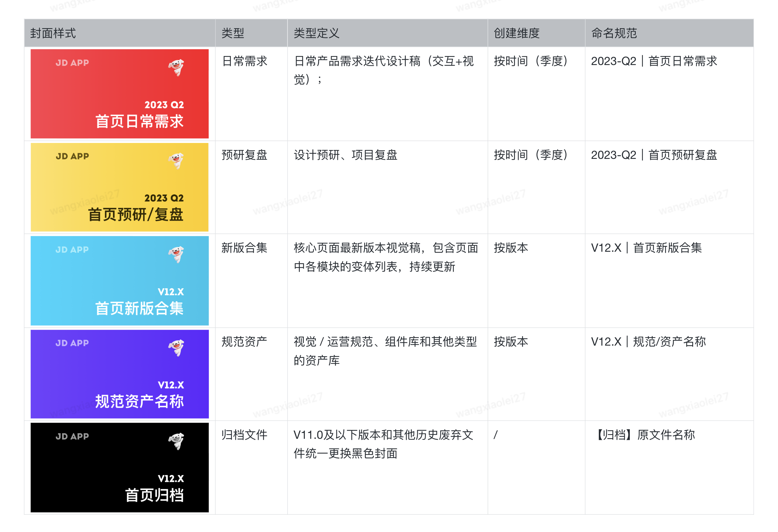Click the JD mascot on black cover
The image size is (778, 532).
(176, 441)
